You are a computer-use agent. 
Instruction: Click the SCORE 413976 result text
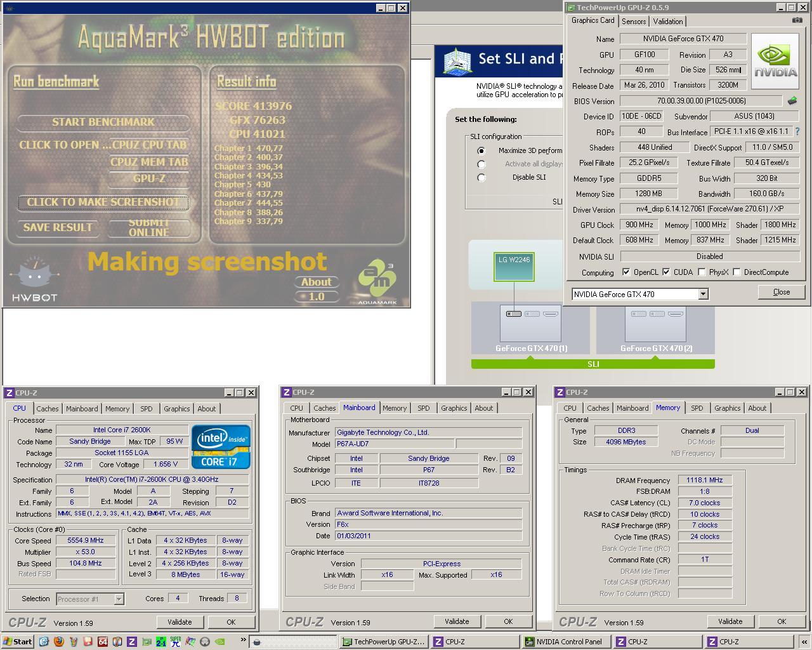[254, 106]
